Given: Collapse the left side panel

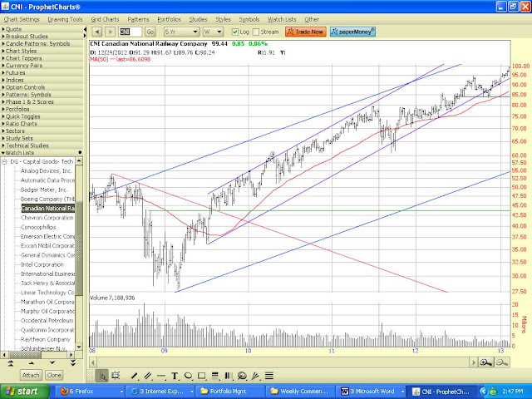Looking at the screenshot, I should coord(85,30).
